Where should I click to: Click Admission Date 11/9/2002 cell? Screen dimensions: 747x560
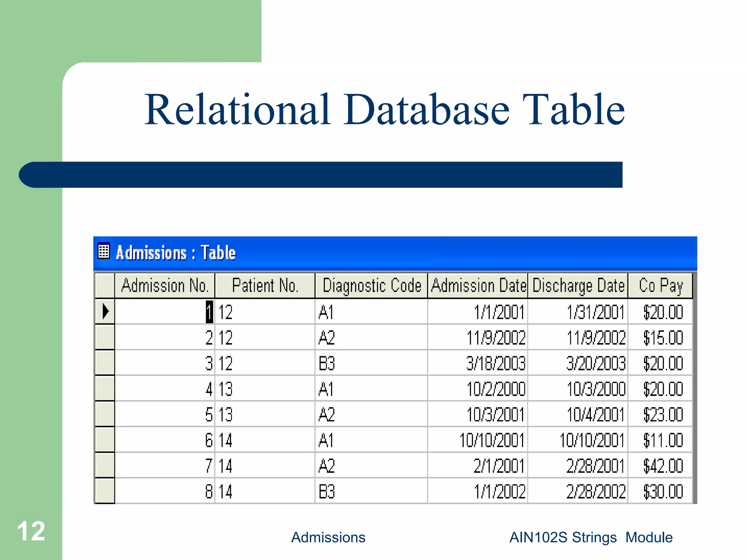478,337
